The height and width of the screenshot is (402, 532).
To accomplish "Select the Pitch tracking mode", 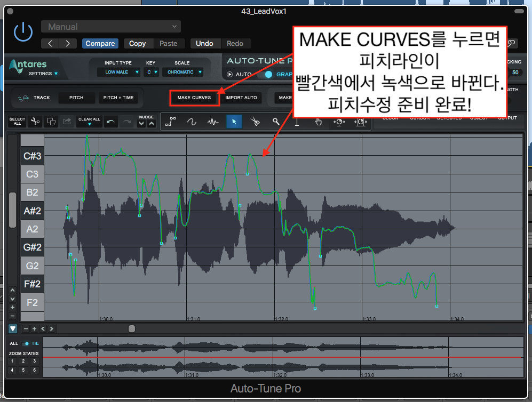I will tap(76, 98).
